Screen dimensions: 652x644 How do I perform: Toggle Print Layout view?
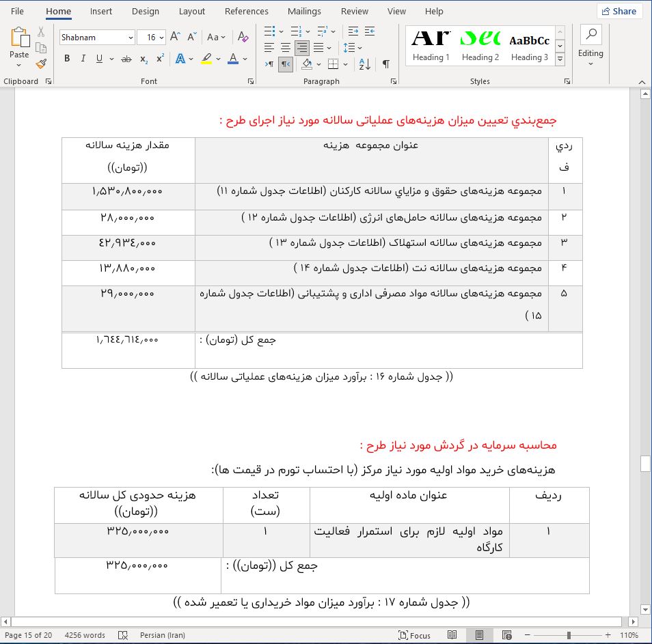point(479,635)
